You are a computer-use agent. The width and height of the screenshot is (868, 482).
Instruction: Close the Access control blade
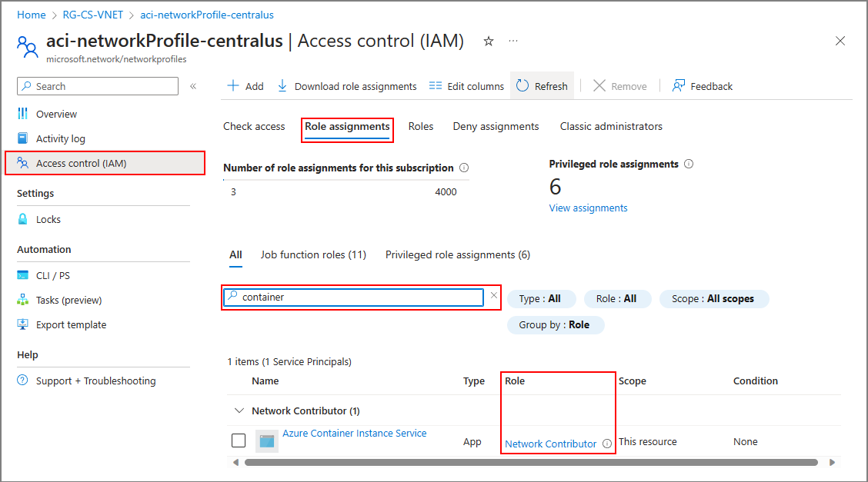point(840,41)
